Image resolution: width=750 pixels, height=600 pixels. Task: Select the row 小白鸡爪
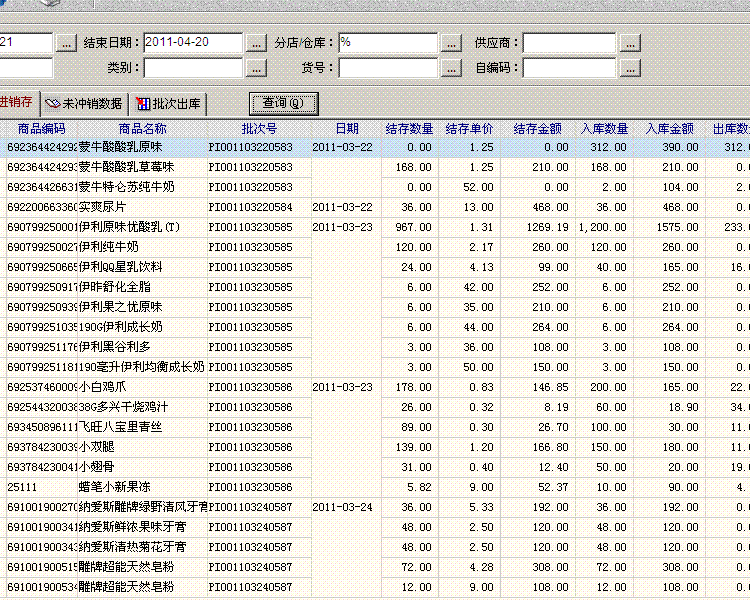(x=375, y=387)
